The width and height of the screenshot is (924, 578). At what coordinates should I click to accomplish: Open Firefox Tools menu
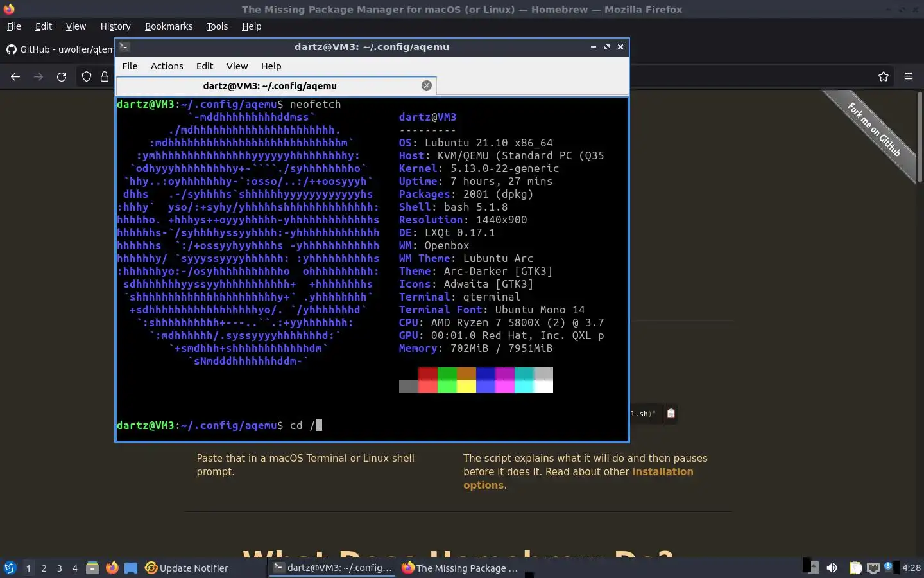[x=217, y=26]
